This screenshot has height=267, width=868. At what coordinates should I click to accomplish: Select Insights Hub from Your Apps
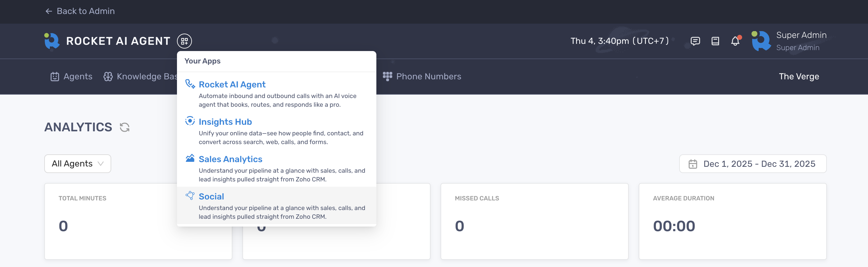[225, 122]
